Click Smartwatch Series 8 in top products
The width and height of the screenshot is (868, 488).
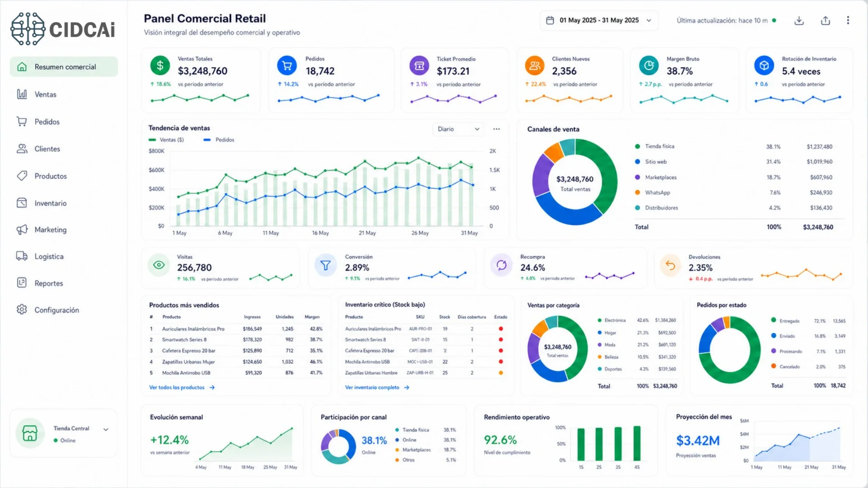(x=184, y=339)
